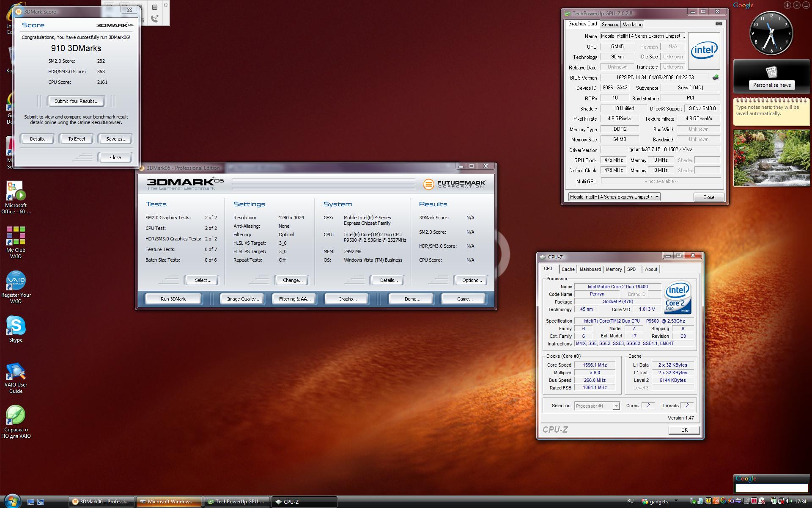Click GPU-Z screenshot camera icon
This screenshot has width=812, height=508.
719,24
